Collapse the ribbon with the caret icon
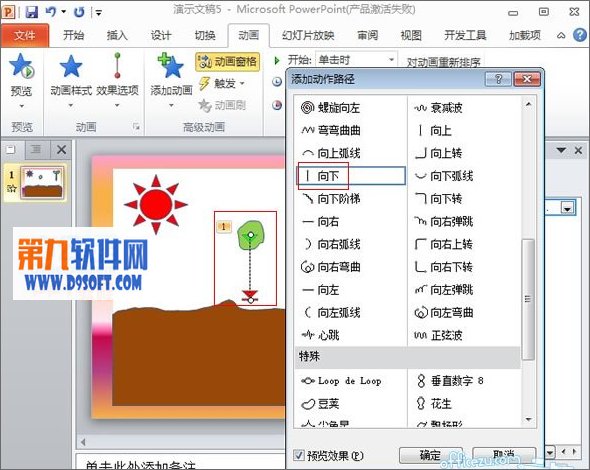The image size is (590, 470). click(561, 36)
